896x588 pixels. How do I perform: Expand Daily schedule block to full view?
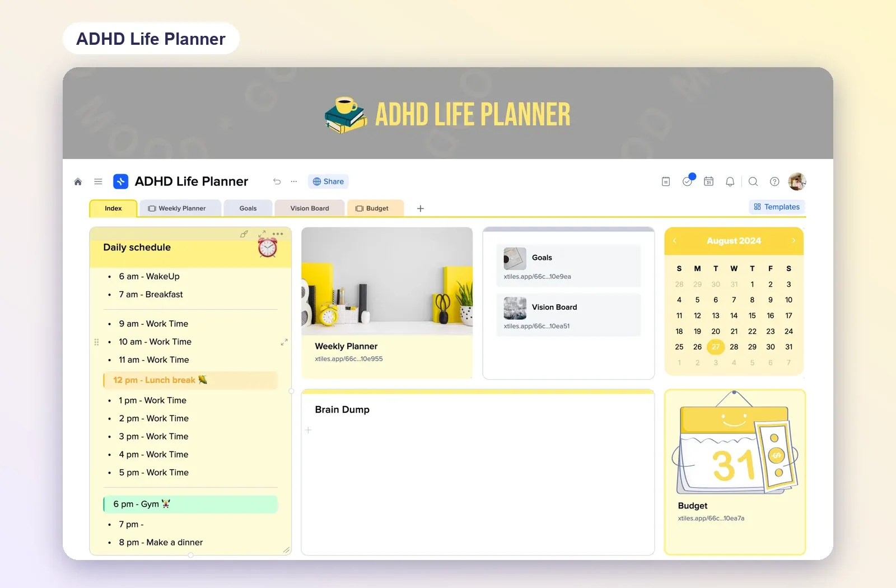point(262,234)
